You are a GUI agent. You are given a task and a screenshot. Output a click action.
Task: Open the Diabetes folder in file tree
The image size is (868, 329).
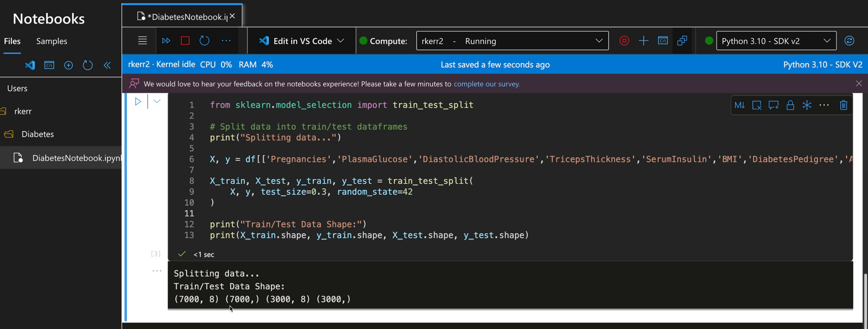coord(38,134)
